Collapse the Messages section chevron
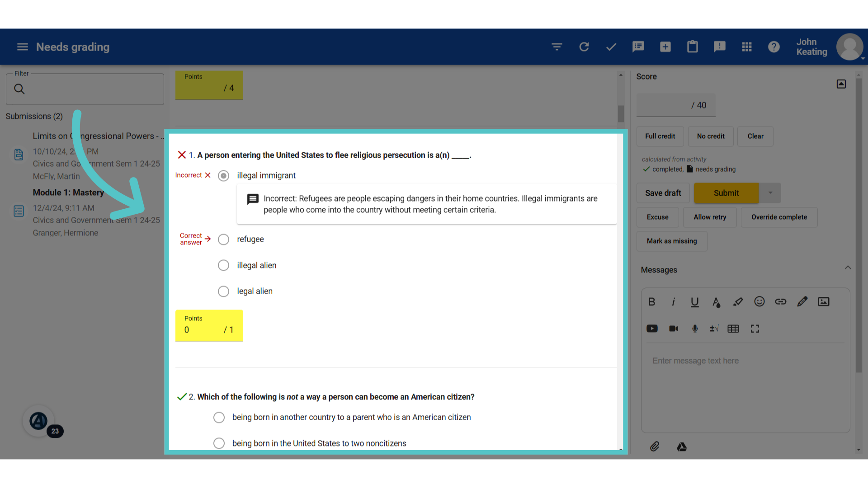 click(848, 268)
